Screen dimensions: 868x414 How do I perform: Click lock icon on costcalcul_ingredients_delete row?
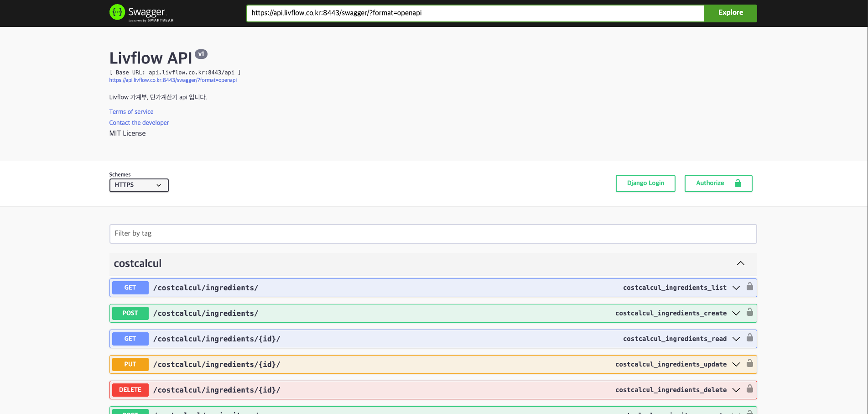click(750, 389)
